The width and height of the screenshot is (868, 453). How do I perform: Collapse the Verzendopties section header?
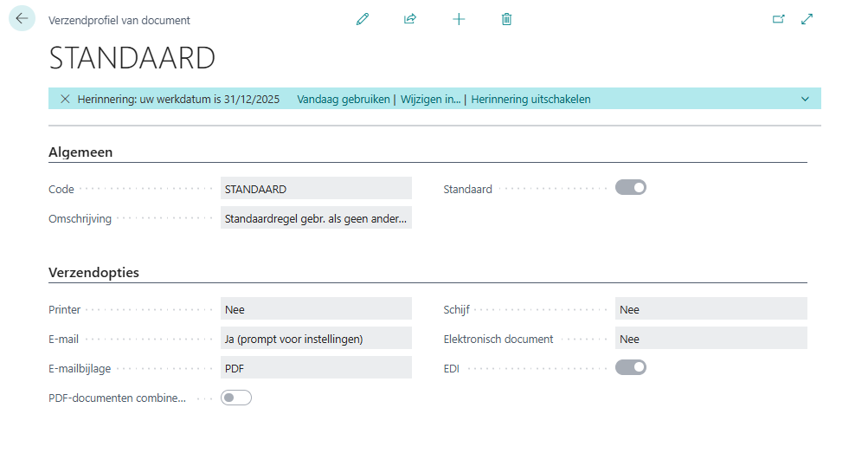pos(93,273)
